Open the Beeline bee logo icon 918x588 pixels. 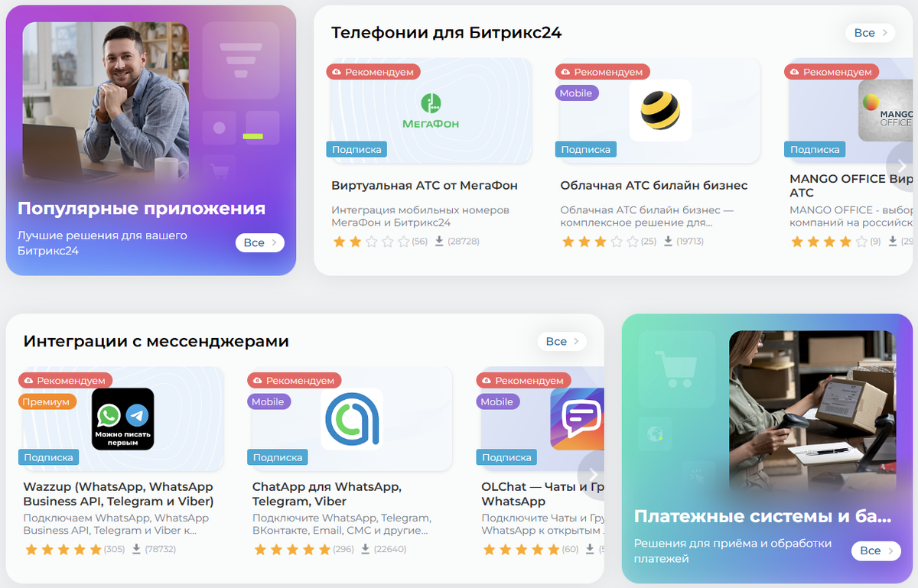660,110
